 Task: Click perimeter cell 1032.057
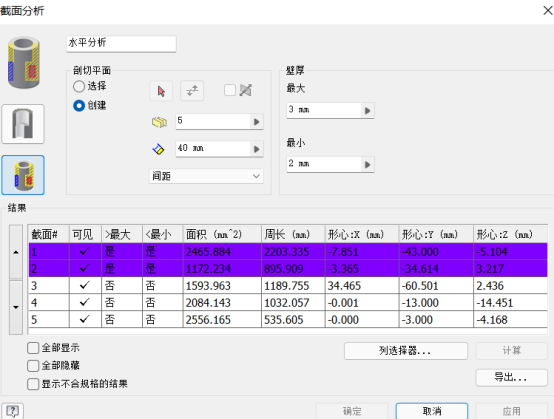pyautogui.click(x=293, y=302)
